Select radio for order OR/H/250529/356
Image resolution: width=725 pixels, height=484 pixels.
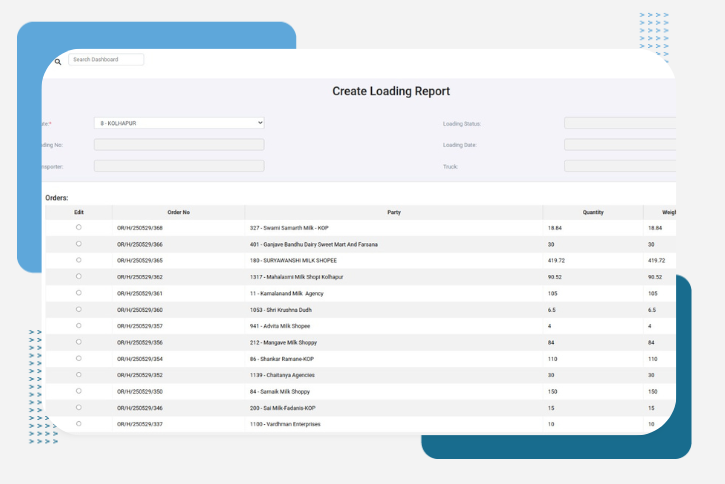coord(79,342)
